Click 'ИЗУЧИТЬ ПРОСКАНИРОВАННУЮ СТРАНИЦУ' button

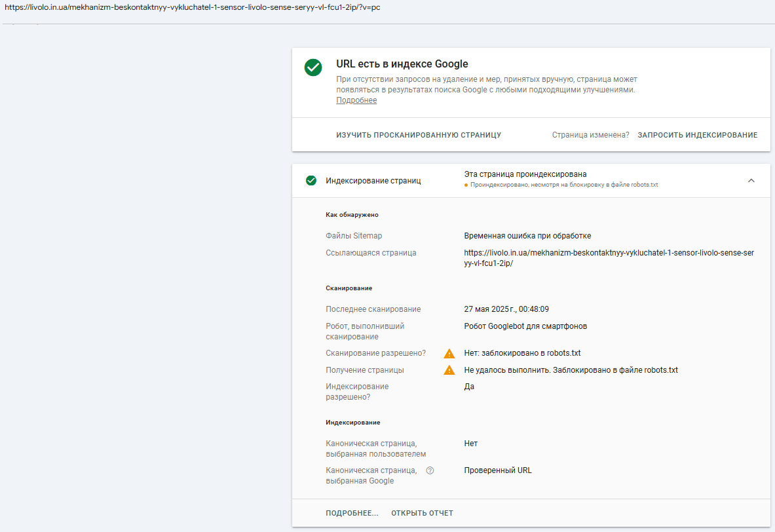(419, 135)
